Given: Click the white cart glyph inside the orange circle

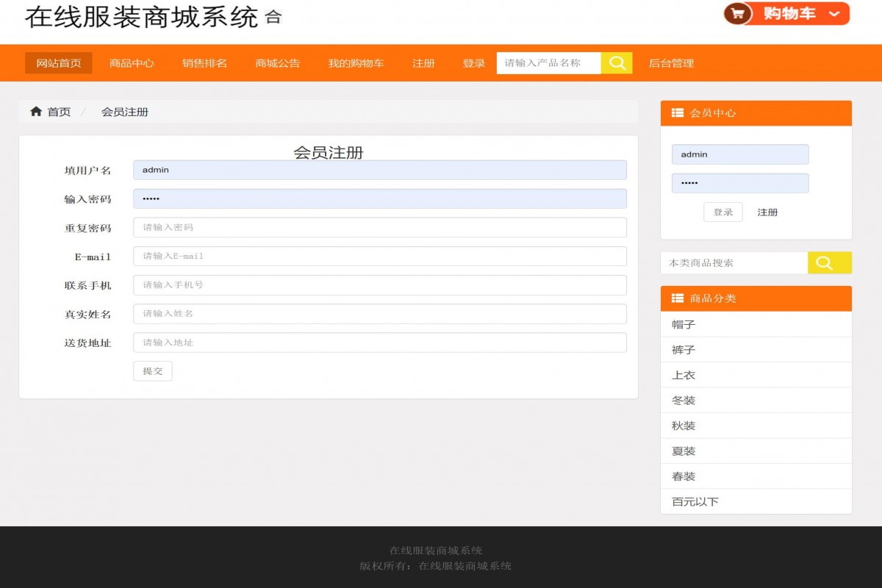Looking at the screenshot, I should pyautogui.click(x=737, y=12).
